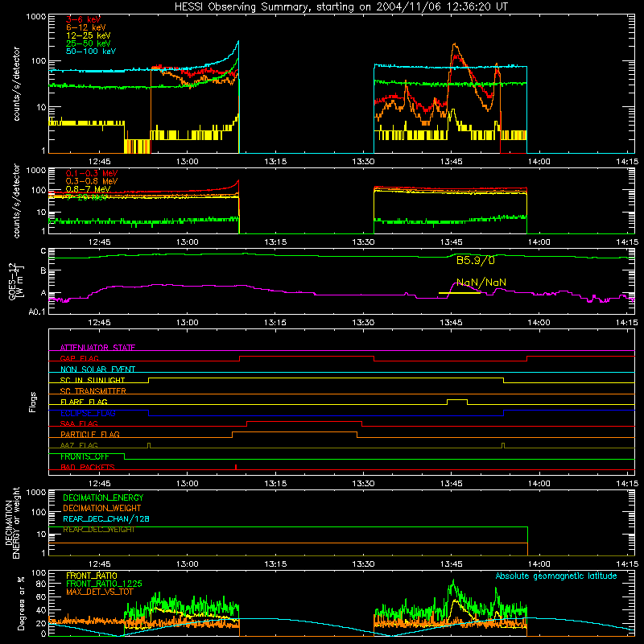Image resolution: width=644 pixels, height=644 pixels.
Task: Click the DECIMATION_WEIGHT legend label
Action: tap(102, 509)
